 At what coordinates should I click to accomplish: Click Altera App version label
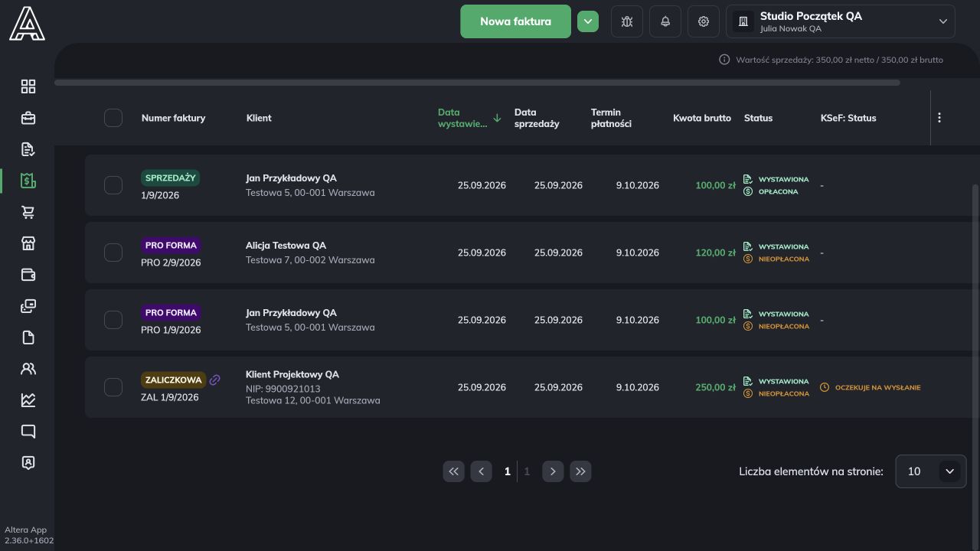[x=29, y=535]
